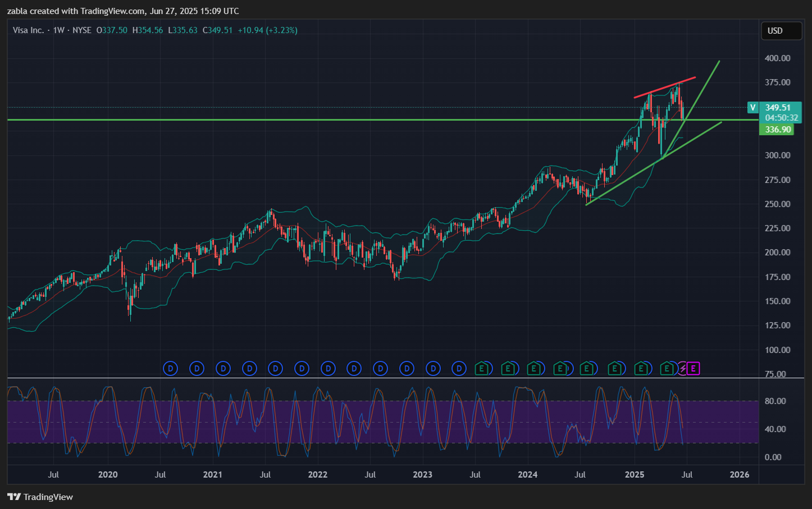Click the TradingView.com header text
The width and height of the screenshot is (812, 509).
click(x=113, y=11)
